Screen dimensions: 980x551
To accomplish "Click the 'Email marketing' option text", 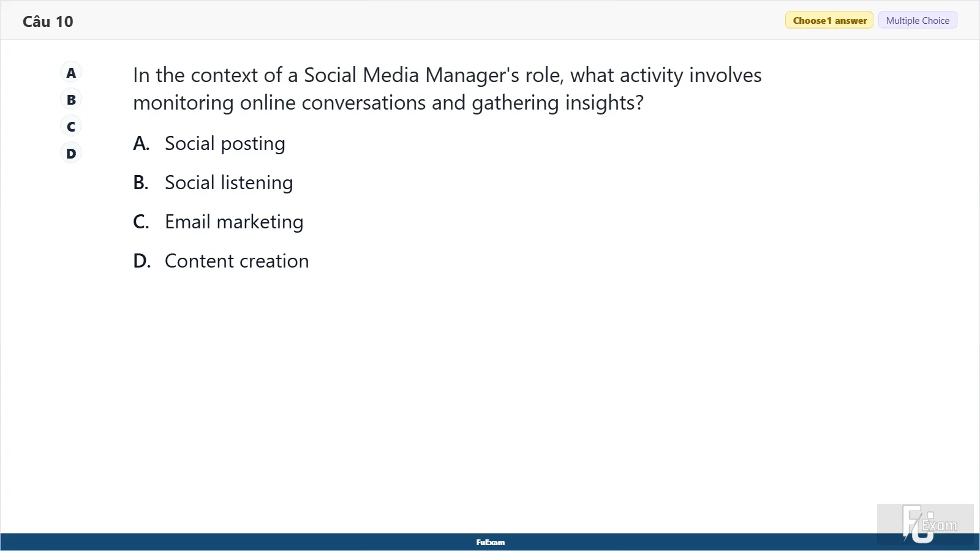I will [x=234, y=222].
